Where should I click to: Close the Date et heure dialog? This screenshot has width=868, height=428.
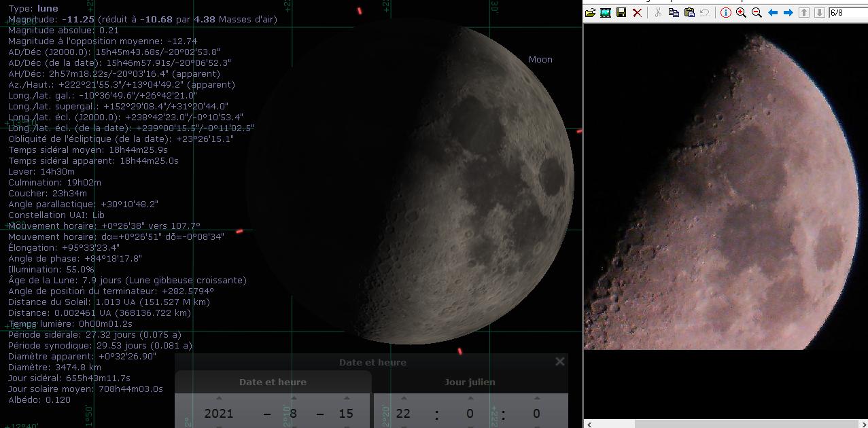coord(560,361)
